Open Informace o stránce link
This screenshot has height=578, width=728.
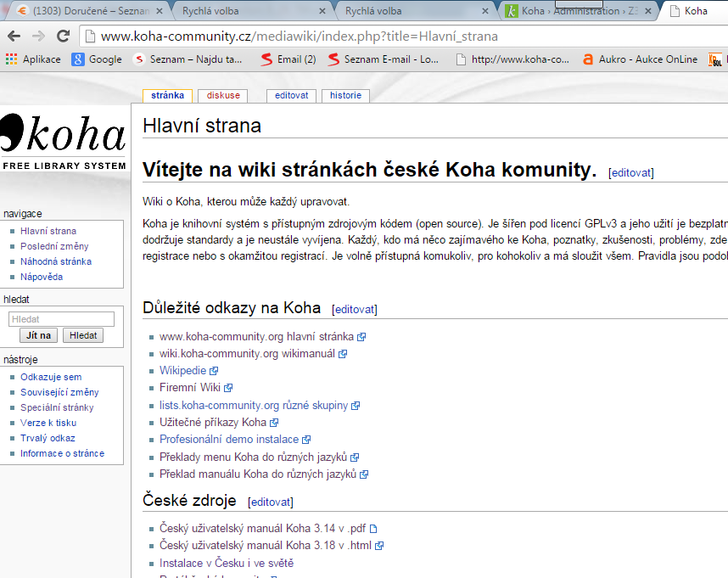point(62,453)
